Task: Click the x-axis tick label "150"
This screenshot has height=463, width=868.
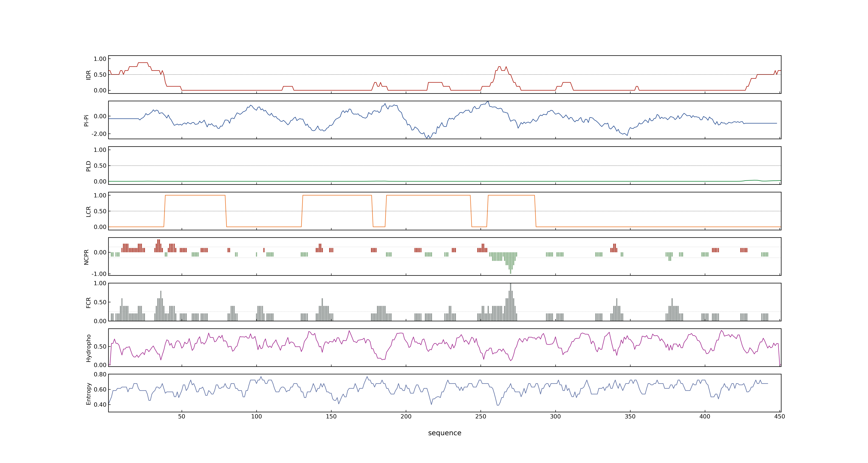Action: pyautogui.click(x=331, y=416)
